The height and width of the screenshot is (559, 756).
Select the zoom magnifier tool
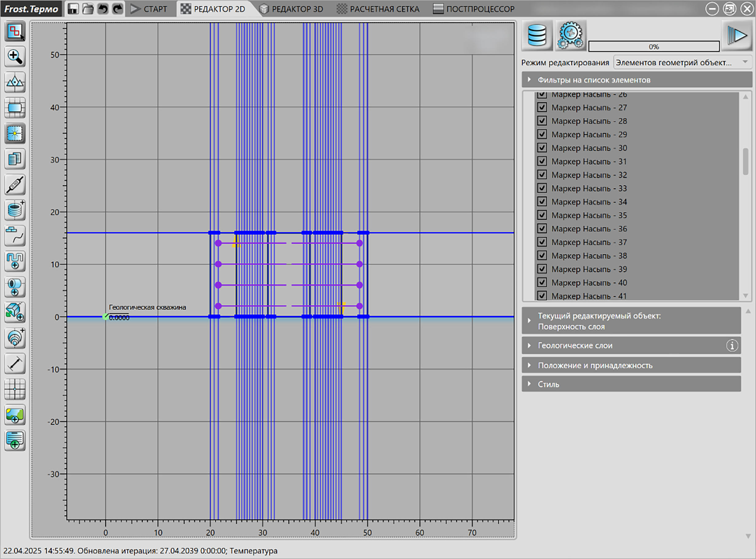pyautogui.click(x=15, y=57)
